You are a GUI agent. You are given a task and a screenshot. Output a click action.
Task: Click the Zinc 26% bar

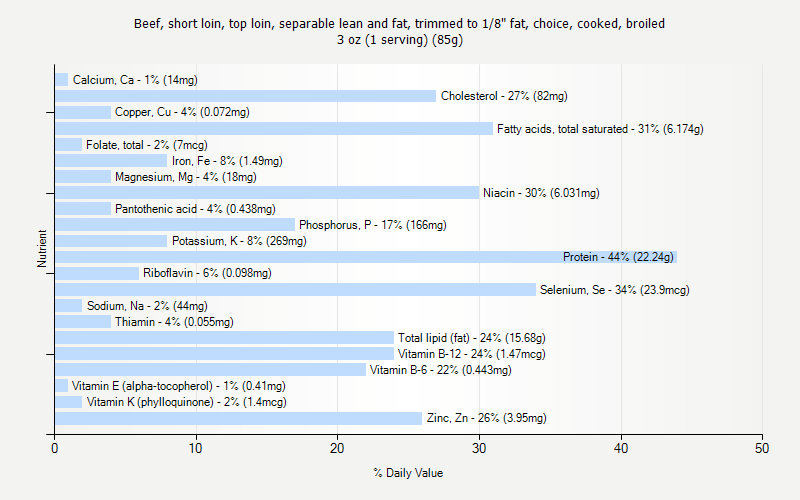pyautogui.click(x=238, y=418)
